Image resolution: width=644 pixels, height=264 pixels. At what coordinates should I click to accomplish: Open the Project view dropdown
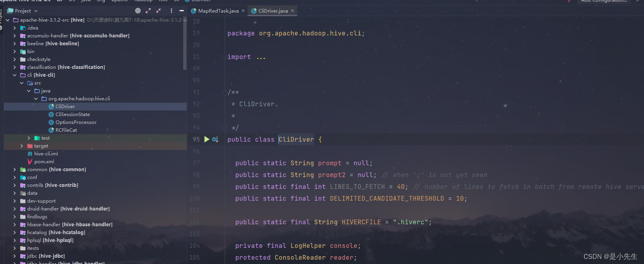(22, 11)
